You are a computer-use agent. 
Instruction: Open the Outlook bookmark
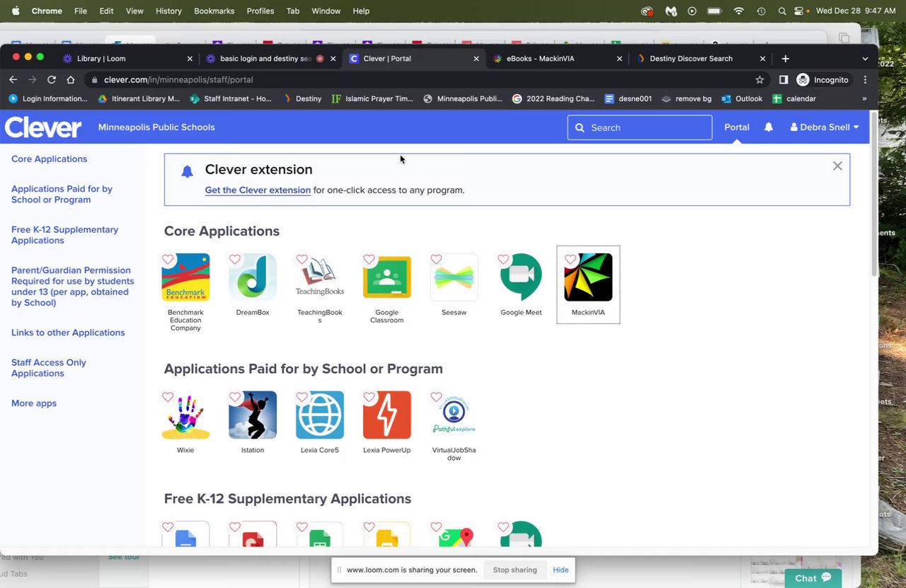pyautogui.click(x=742, y=99)
